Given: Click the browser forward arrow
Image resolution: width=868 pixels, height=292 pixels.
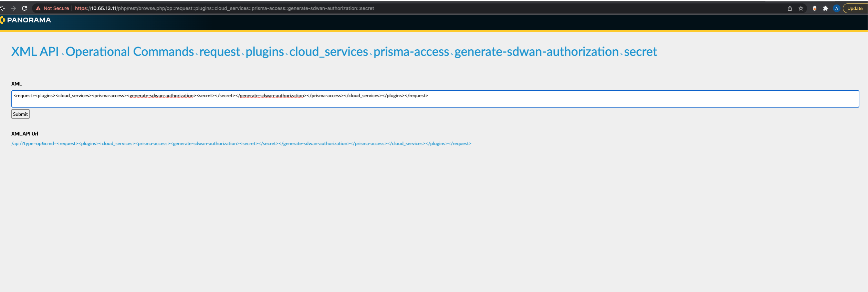Looking at the screenshot, I should [x=13, y=8].
